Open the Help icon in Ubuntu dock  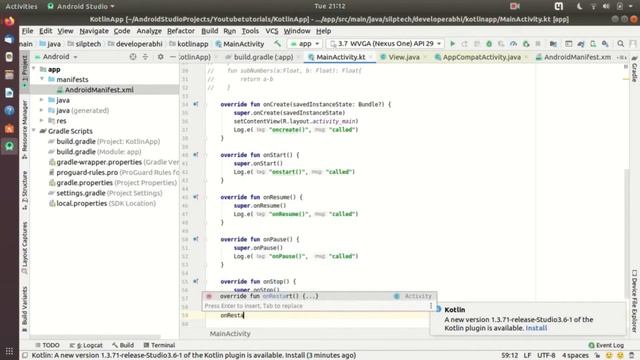point(9,111)
